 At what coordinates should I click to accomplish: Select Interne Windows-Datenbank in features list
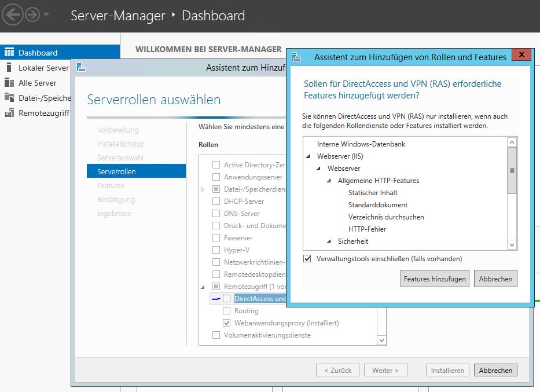[x=361, y=144]
